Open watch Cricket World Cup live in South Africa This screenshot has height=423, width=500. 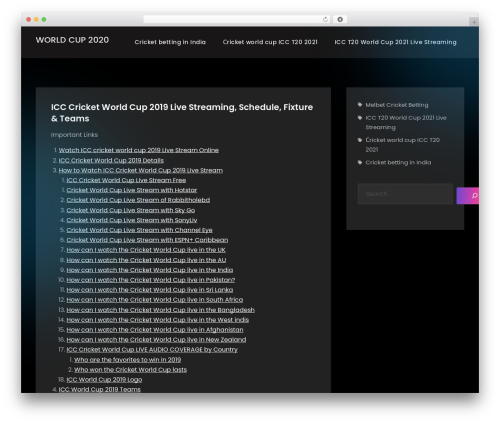pos(155,300)
